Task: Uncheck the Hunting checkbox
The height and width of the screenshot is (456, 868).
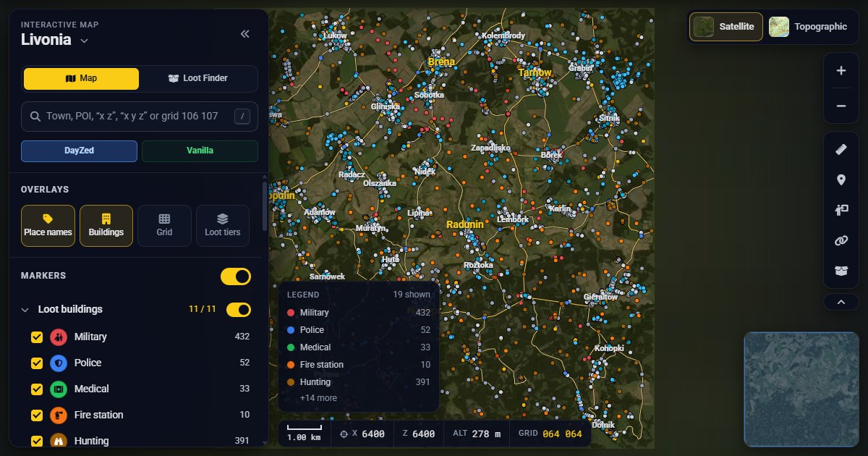Action: point(37,441)
